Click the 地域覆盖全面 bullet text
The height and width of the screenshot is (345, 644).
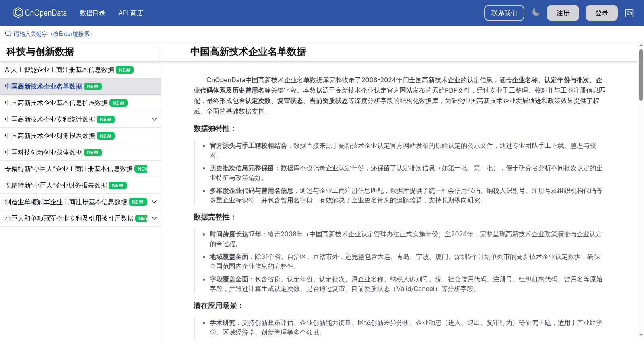click(x=229, y=256)
